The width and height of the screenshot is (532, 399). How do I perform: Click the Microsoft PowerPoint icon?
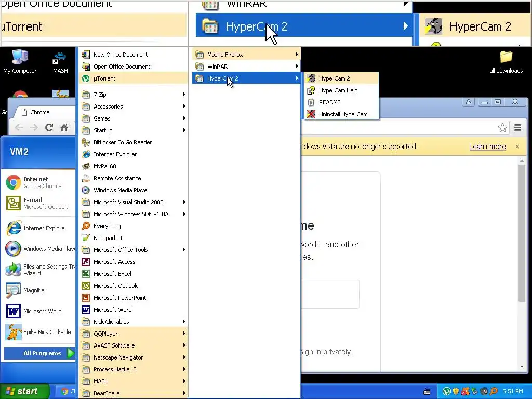click(86, 298)
